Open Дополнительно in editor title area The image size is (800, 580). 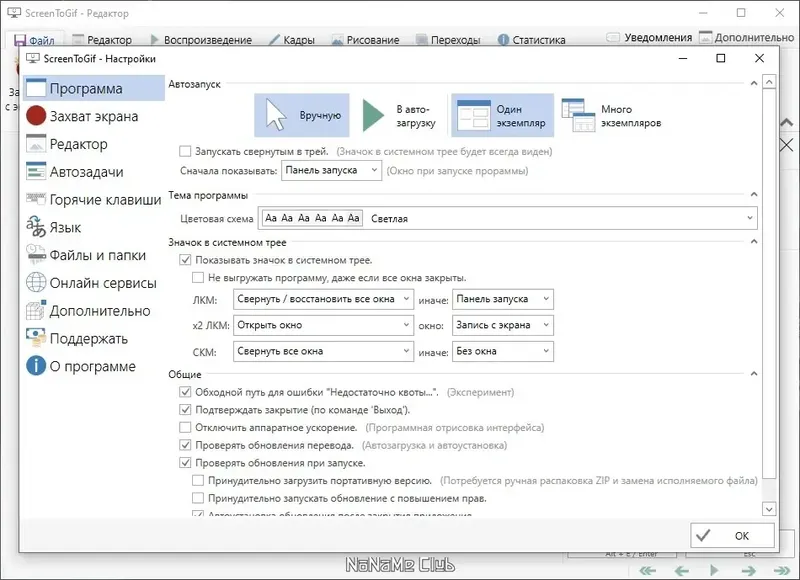tap(746, 37)
